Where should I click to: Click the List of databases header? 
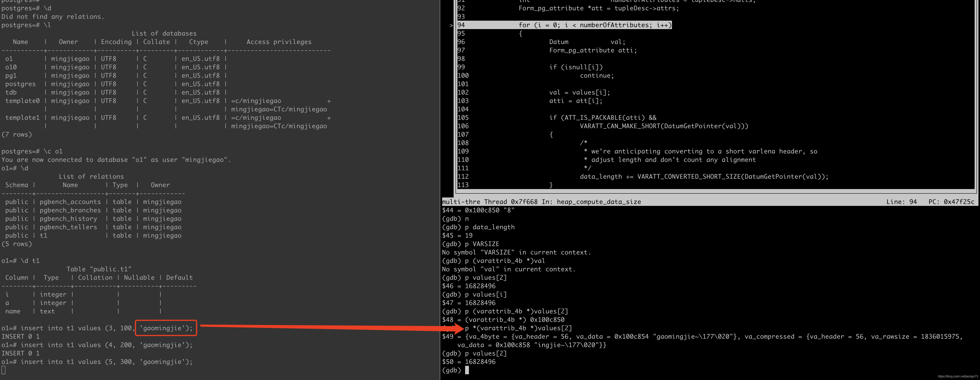pyautogui.click(x=164, y=33)
